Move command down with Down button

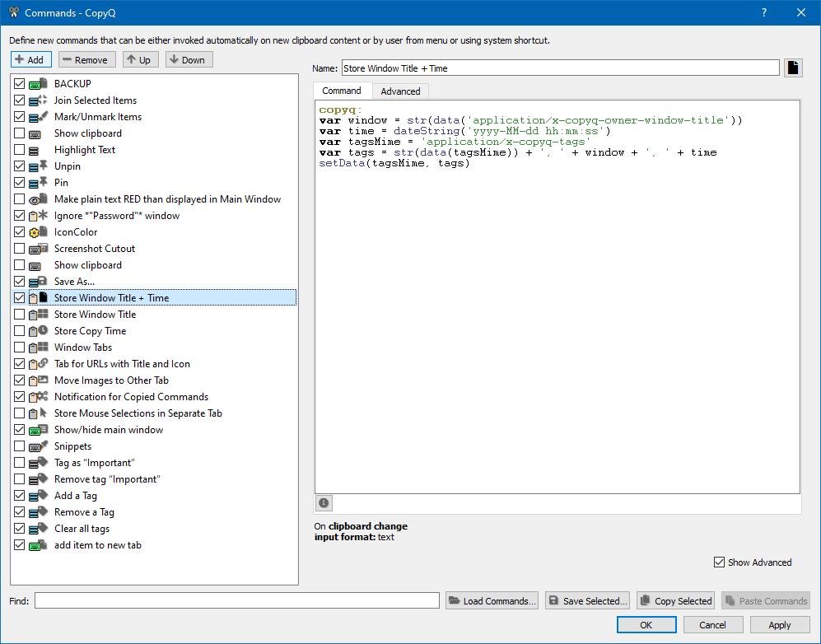tap(189, 60)
